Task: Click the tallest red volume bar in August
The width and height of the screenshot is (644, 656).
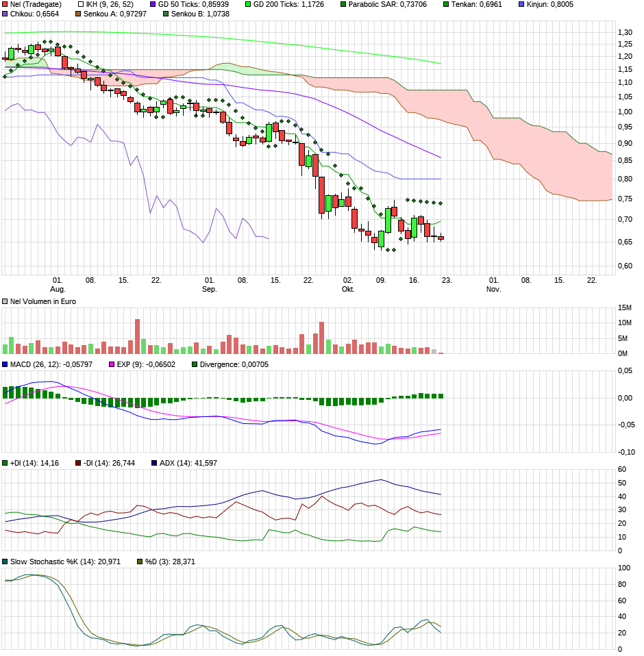Action: [137, 336]
